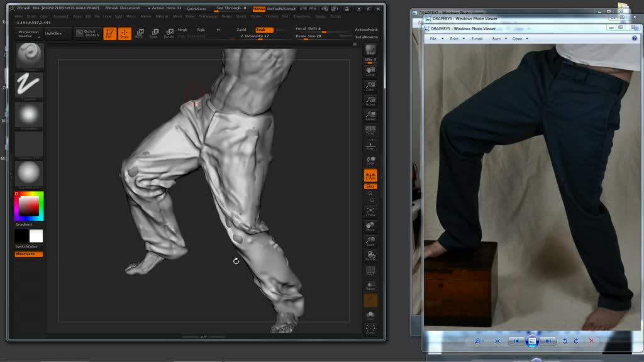This screenshot has width=644, height=362.
Task: Toggle Mrgb channel
Action: pos(182,30)
